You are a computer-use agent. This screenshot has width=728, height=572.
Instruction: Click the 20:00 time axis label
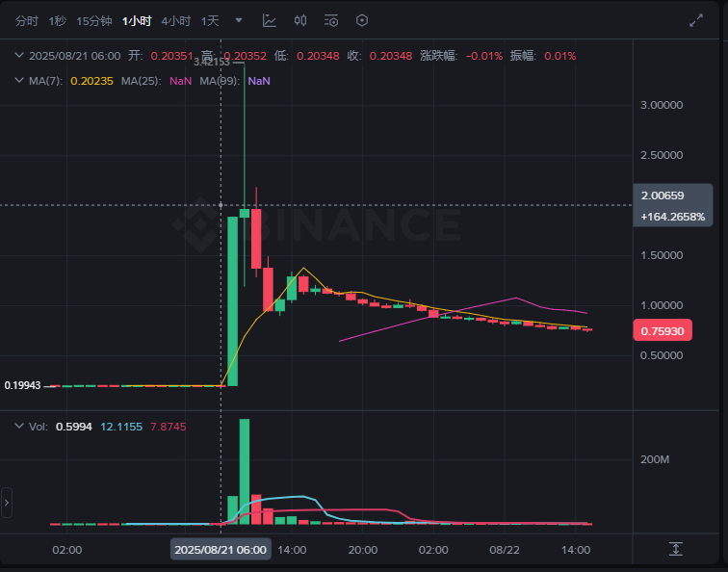[363, 550]
